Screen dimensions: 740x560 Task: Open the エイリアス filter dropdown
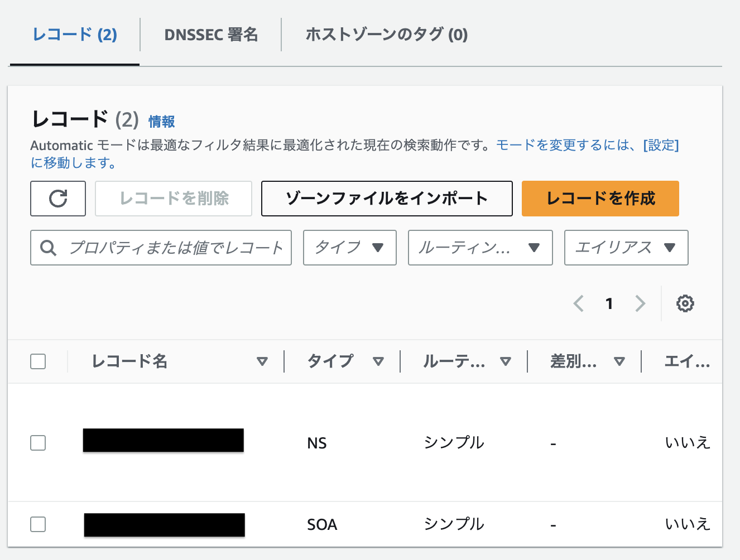(626, 248)
